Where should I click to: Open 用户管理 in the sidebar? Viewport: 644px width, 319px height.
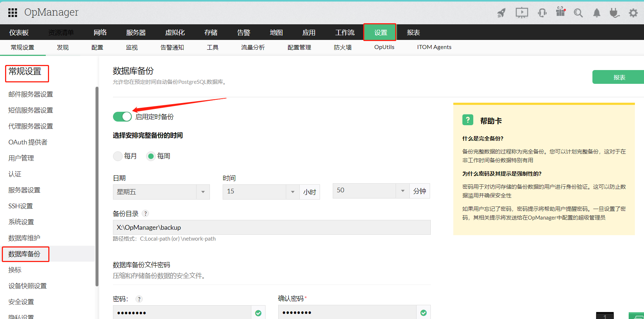21,158
